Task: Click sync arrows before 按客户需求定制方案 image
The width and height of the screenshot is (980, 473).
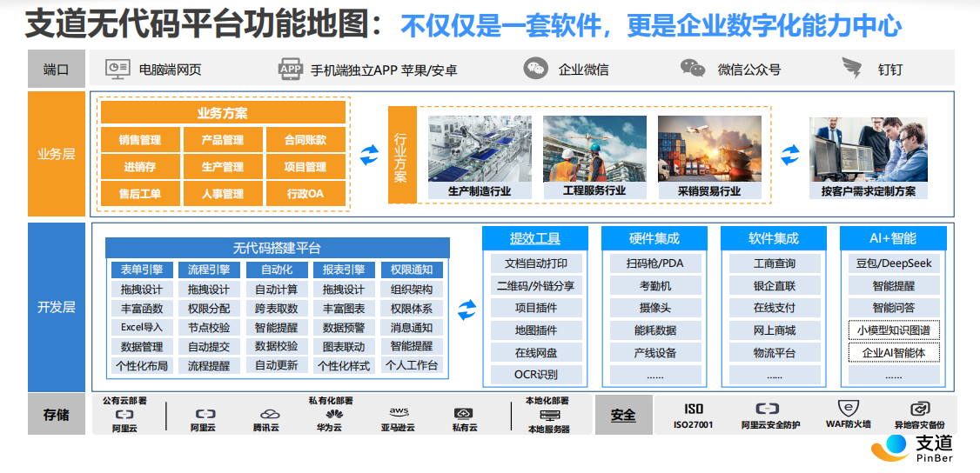Action: coord(790,154)
